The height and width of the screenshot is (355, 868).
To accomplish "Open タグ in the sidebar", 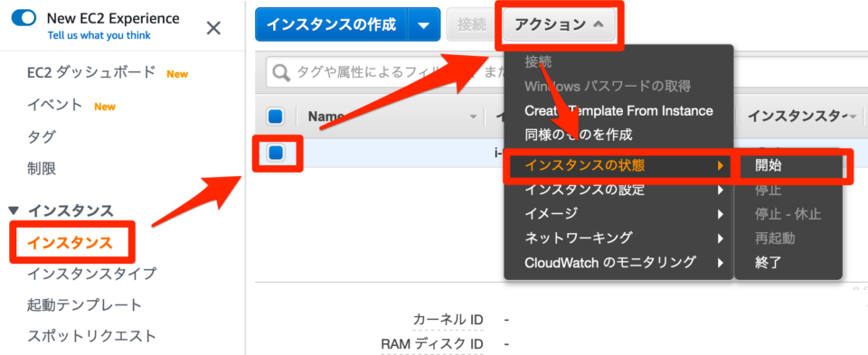I will 42,136.
